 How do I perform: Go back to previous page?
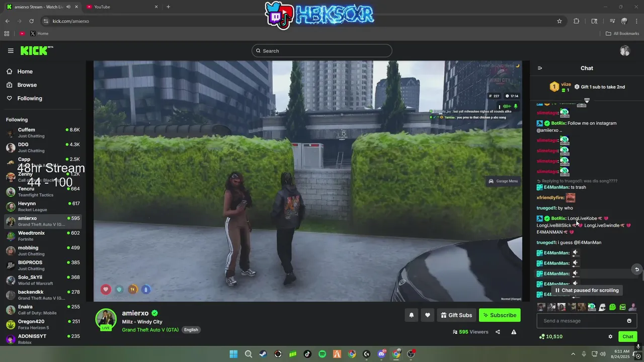pos(7,21)
